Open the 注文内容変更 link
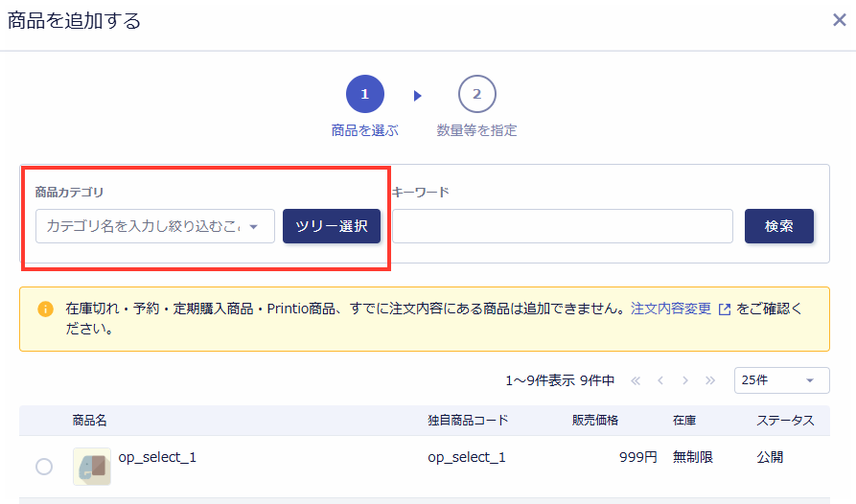Screen dimensions: 856x504 point(670,309)
